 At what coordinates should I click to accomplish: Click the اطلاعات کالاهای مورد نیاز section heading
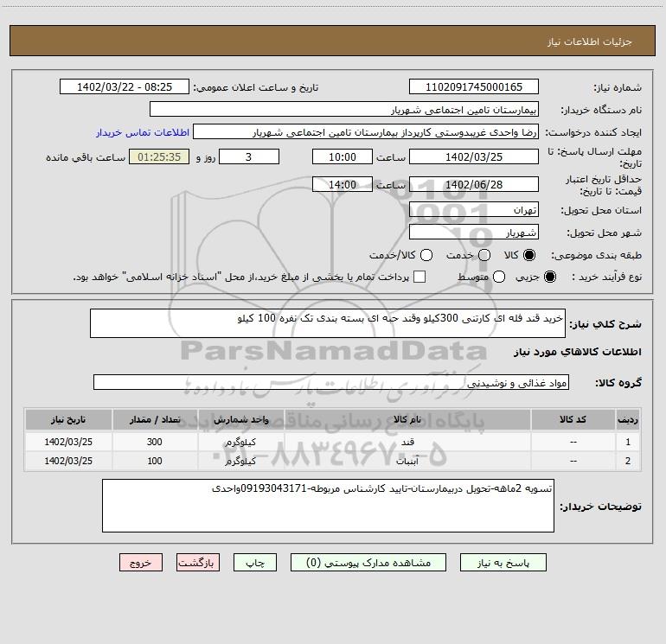[578, 352]
